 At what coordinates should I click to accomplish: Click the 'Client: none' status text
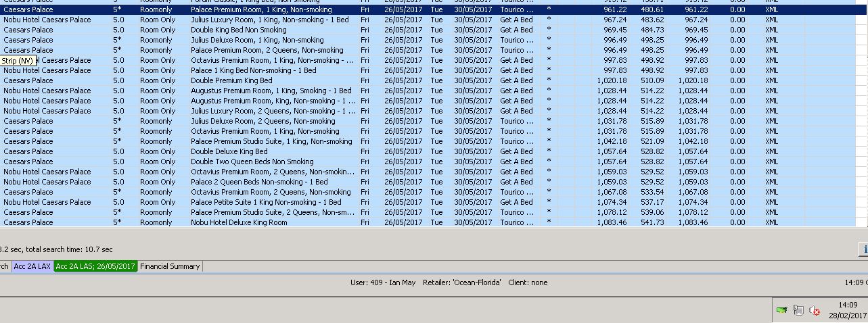[x=528, y=282]
